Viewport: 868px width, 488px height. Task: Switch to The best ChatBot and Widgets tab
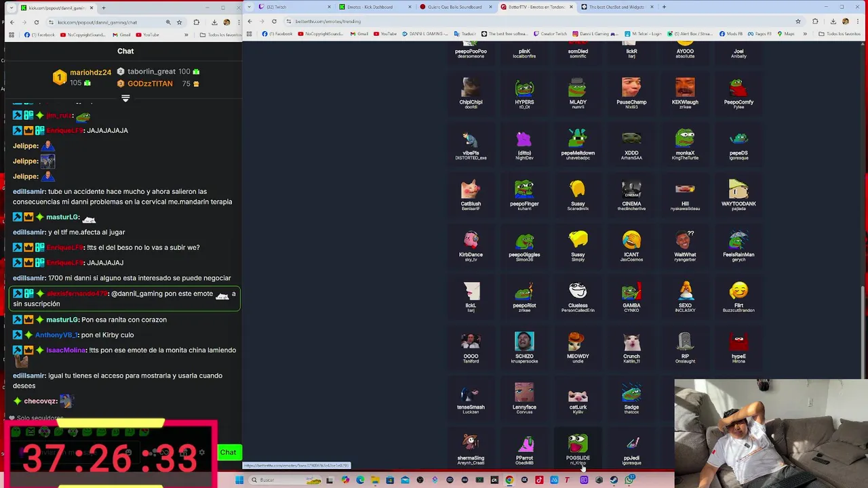[x=616, y=7]
